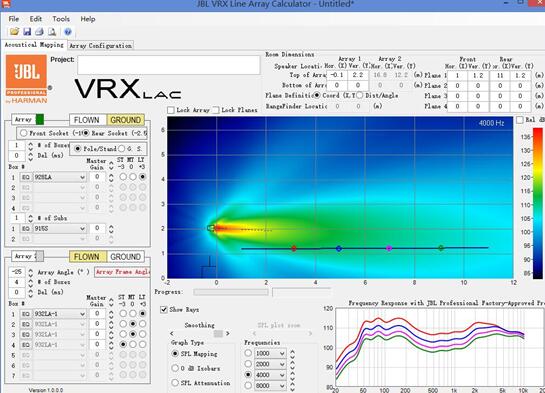Open help via the blue question icon
The width and height of the screenshot is (545, 393).
68,32
